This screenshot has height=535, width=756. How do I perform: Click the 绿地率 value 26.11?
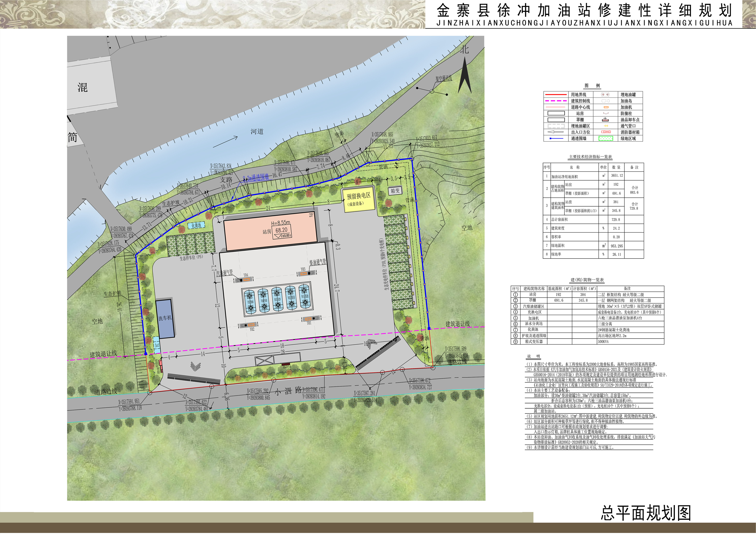pyautogui.click(x=616, y=254)
